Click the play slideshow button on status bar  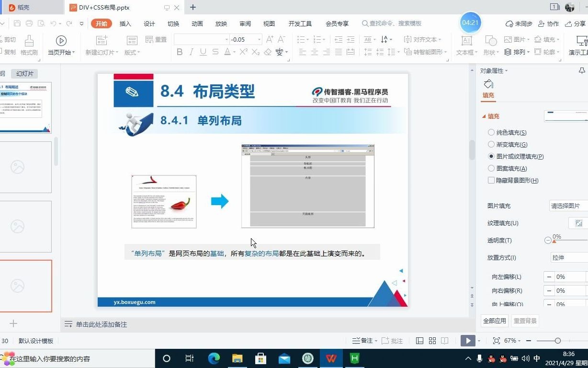[x=467, y=340]
